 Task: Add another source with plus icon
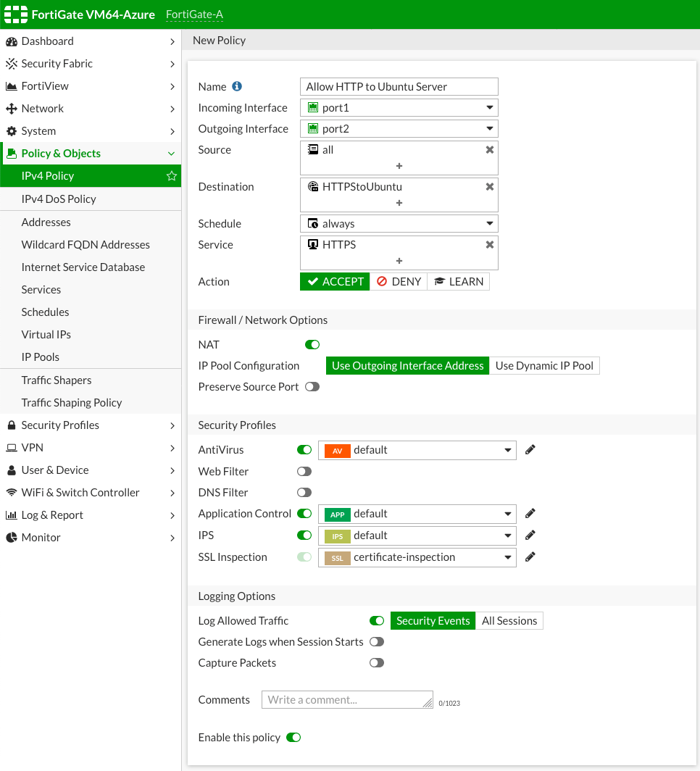click(x=399, y=166)
